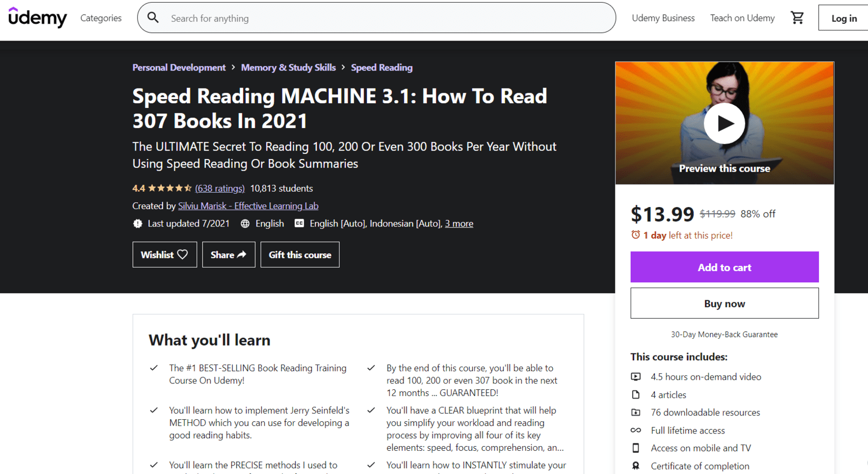Select Teach on Udemy

click(x=742, y=17)
